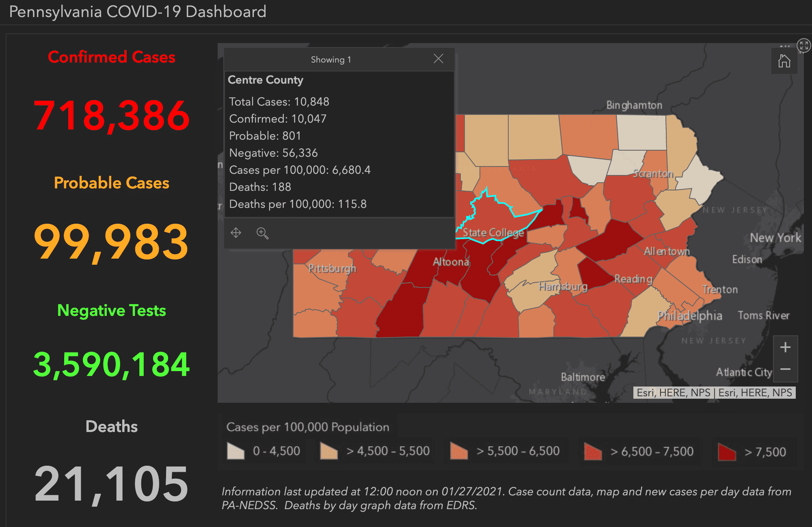
Task: Click the Pennsylvania COVID-19 Dashboard title
Action: coord(138,12)
